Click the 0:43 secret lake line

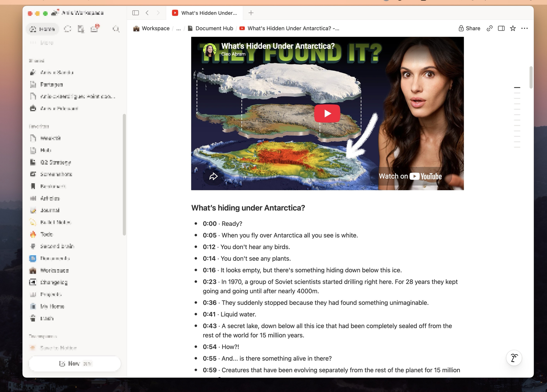coord(327,331)
